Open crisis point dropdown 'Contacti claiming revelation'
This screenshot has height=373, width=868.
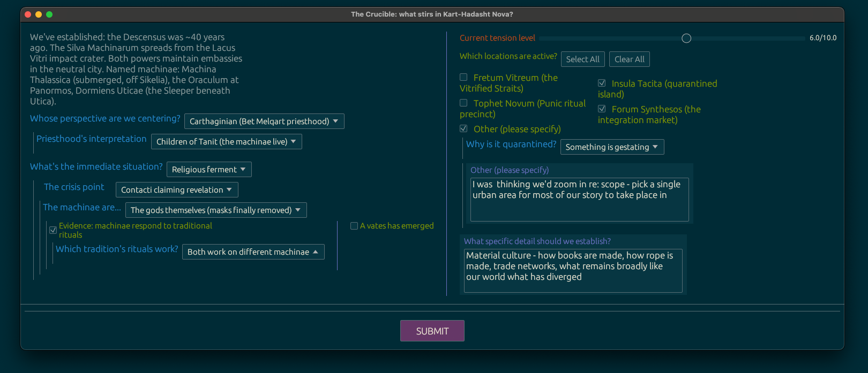coord(176,190)
